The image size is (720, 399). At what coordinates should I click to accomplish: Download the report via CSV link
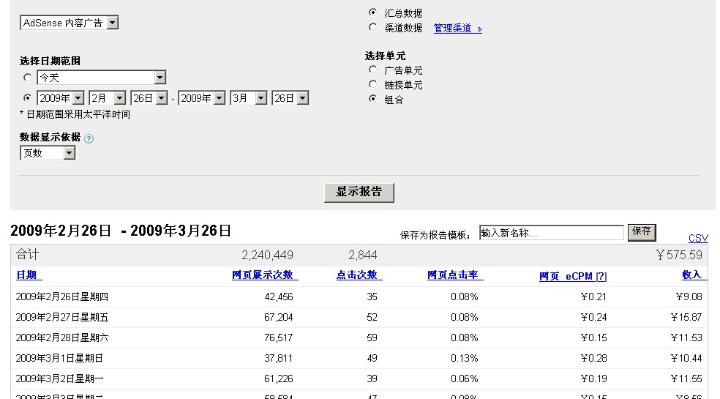point(698,238)
